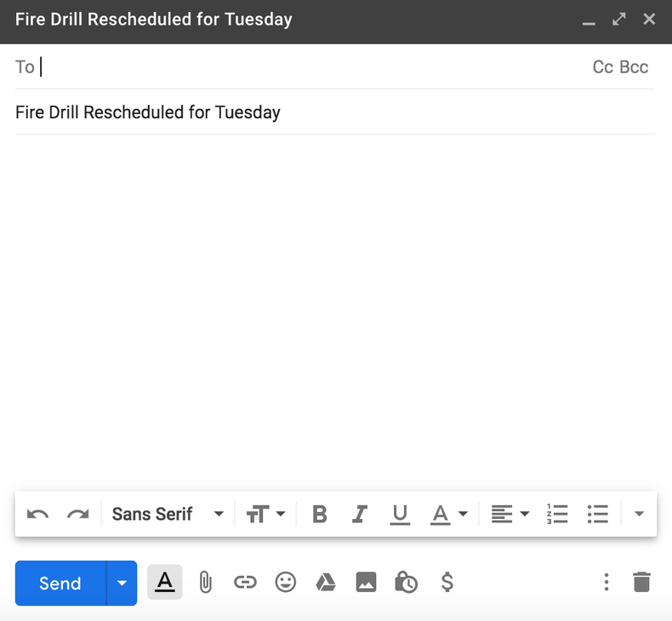Image resolution: width=672 pixels, height=621 pixels.
Task: Open the send options arrow next to Send
Action: pos(122,583)
